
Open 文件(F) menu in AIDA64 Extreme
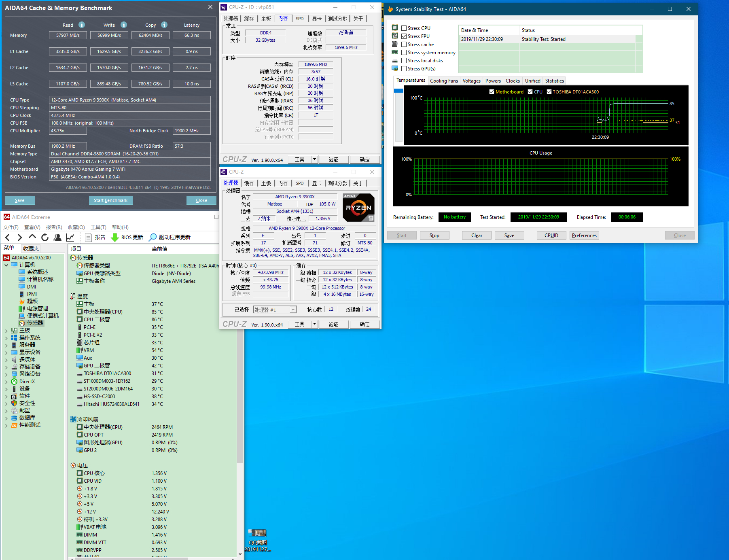coord(11,227)
